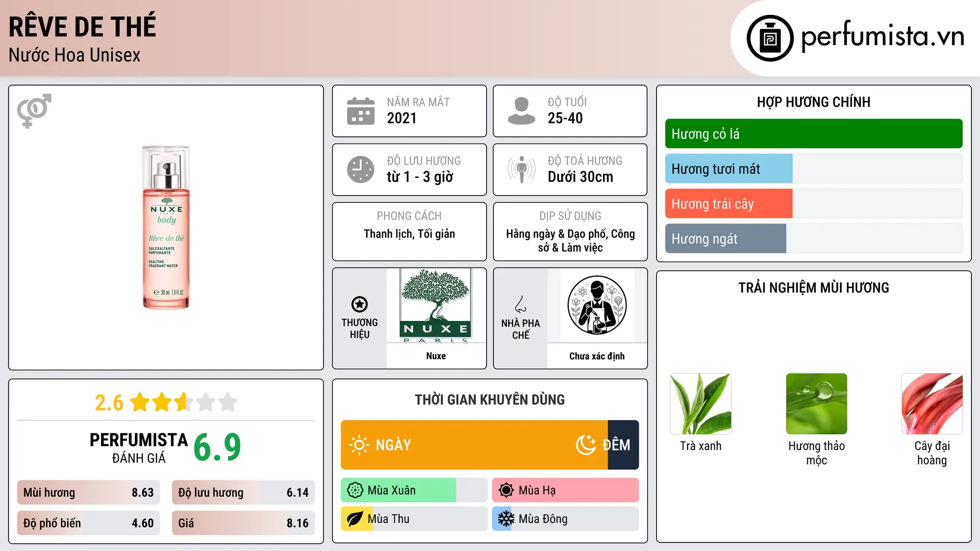Screen dimensions: 980x551
Task: Open the Hương thảo mộc note image
Action: [x=816, y=404]
